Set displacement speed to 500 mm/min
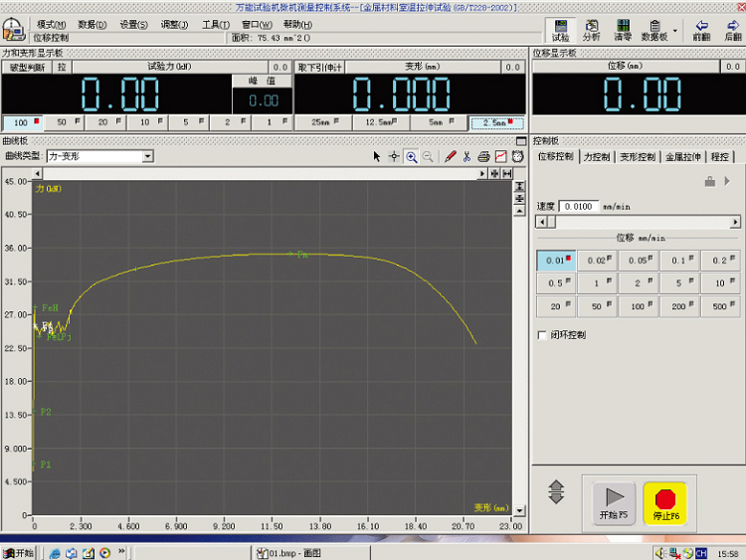746x560 pixels. pyautogui.click(x=721, y=306)
